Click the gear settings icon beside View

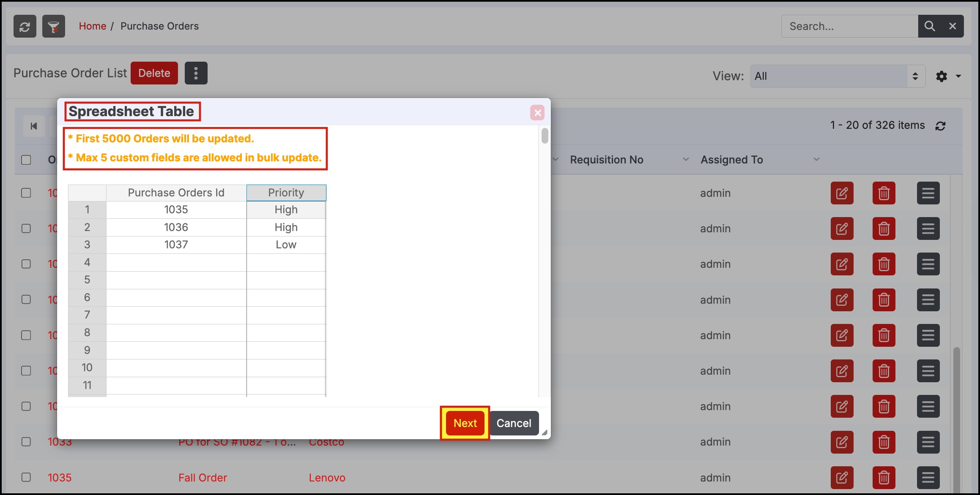click(942, 76)
